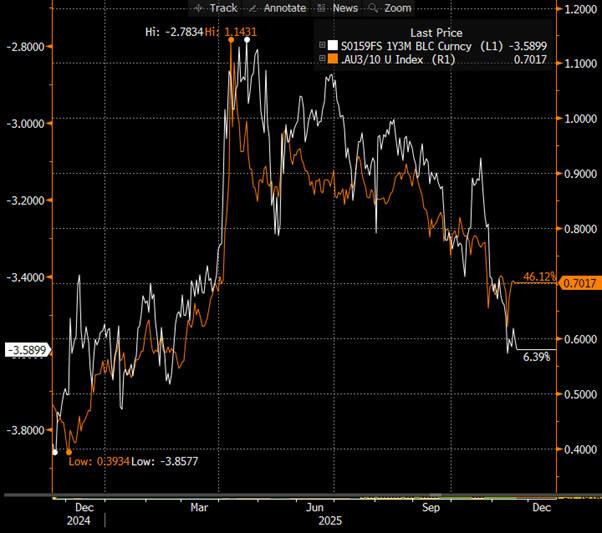This screenshot has width=602, height=533.
Task: Click the Hi: -2.7834 label
Action: point(174,32)
